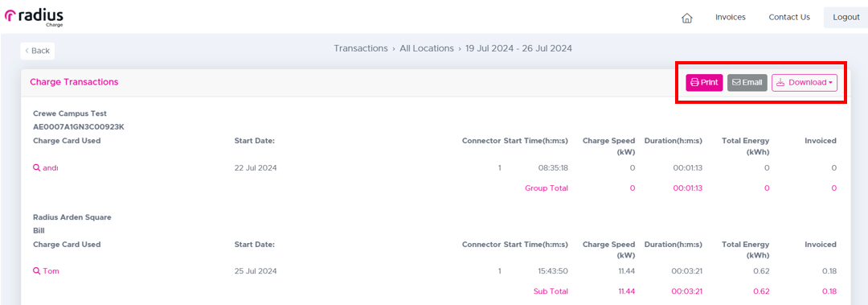Open the Invoices menu item
This screenshot has height=305, width=868.
click(x=730, y=17)
